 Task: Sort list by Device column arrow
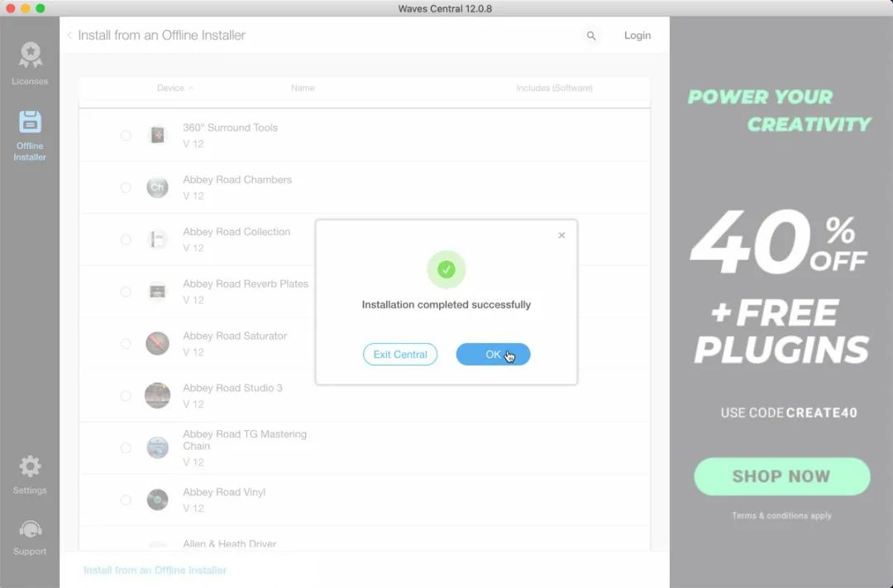click(x=191, y=88)
